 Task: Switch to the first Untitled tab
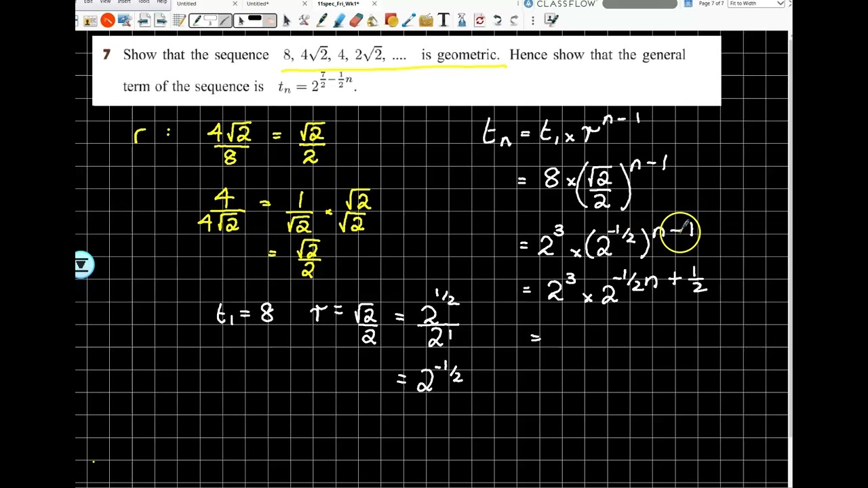click(x=186, y=4)
